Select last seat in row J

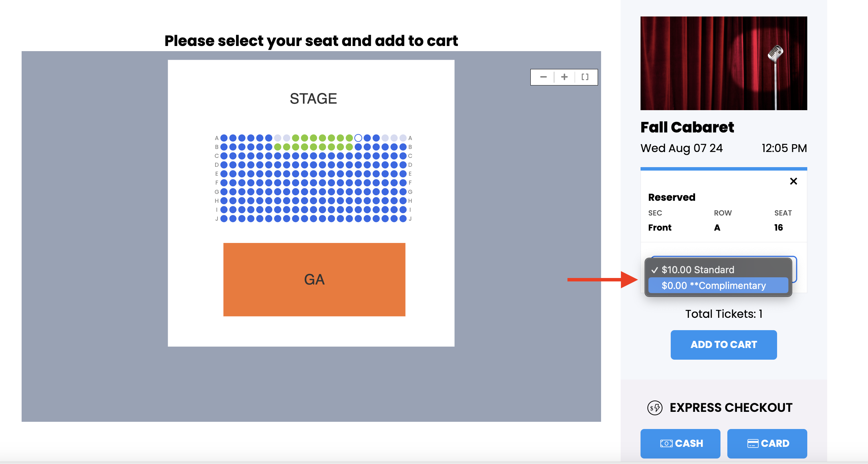coord(403,219)
